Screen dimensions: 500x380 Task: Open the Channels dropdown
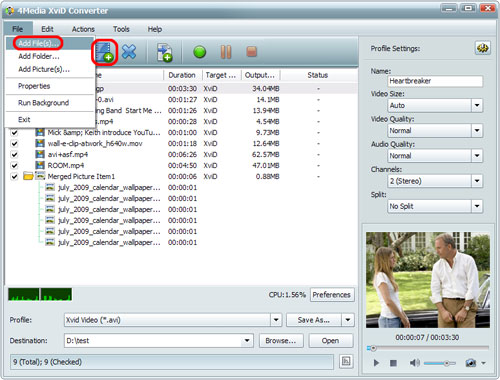click(477, 181)
